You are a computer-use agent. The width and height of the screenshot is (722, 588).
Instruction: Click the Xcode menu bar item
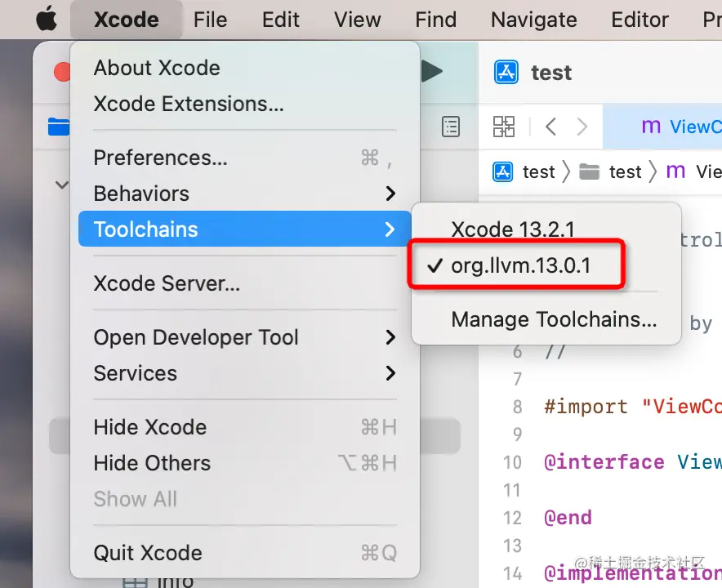click(126, 20)
